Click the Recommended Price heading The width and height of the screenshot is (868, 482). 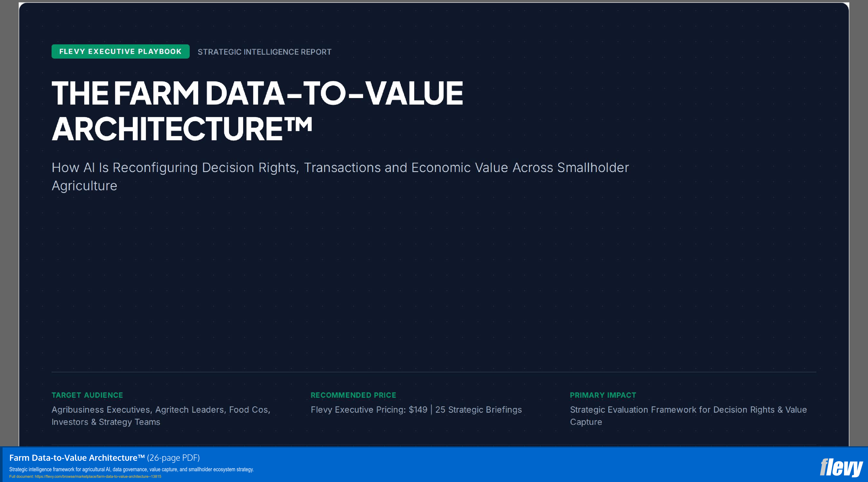click(x=353, y=395)
